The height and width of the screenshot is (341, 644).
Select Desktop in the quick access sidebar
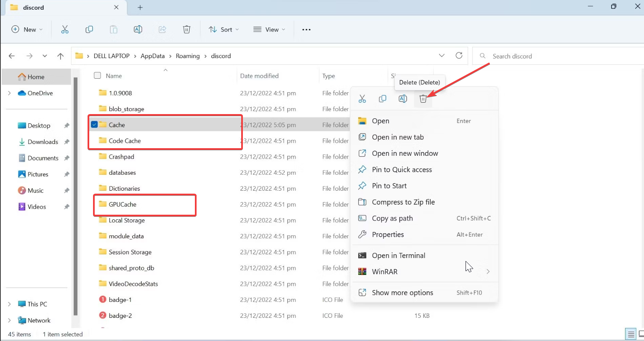[x=39, y=125]
